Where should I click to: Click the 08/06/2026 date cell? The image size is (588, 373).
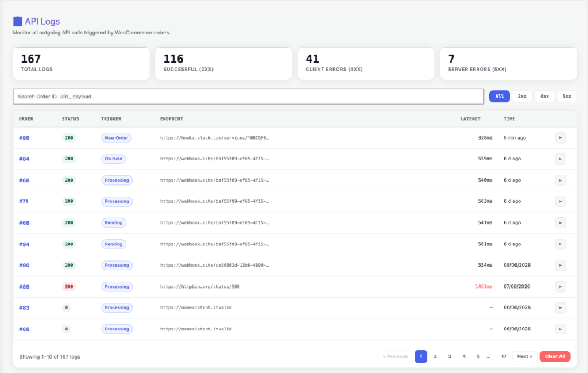[x=517, y=266]
